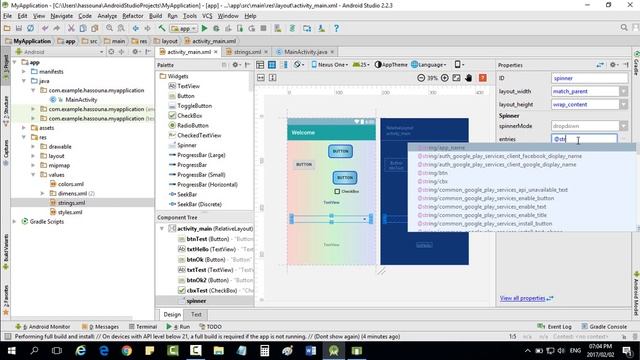Click the Redo arrow in toolbar

pos(56,28)
